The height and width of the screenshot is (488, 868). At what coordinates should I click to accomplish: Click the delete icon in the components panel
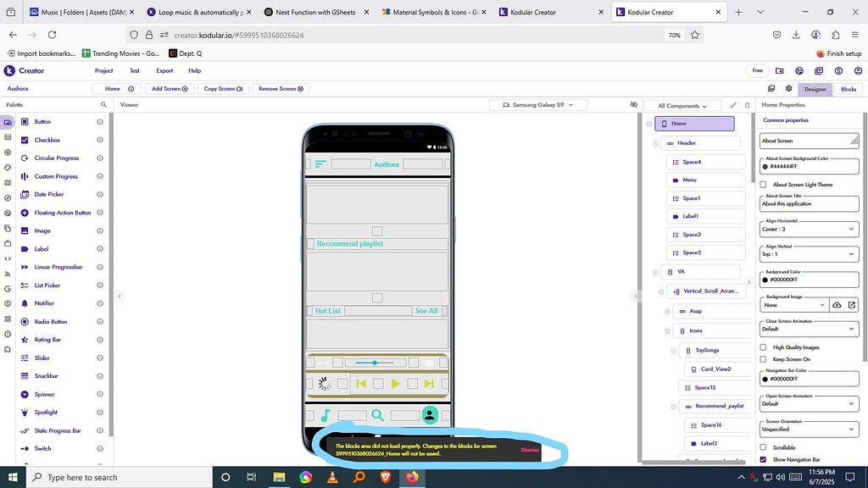pos(747,103)
